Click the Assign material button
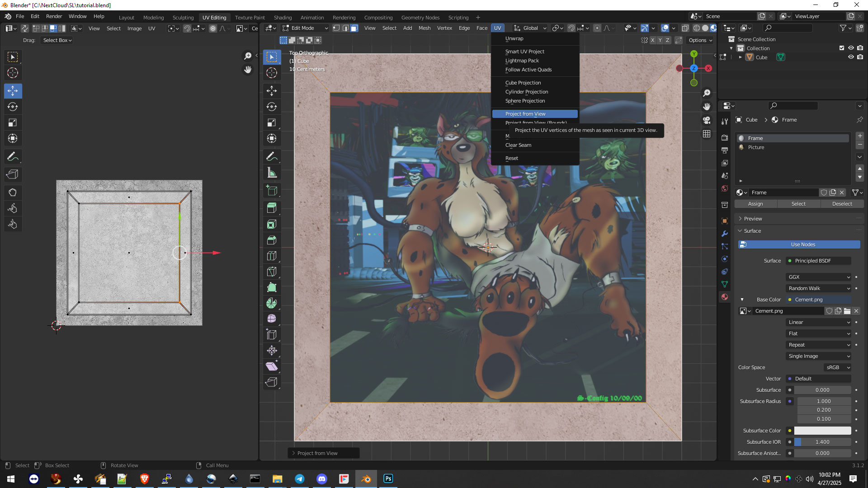Image resolution: width=868 pixels, height=488 pixels. (x=755, y=204)
